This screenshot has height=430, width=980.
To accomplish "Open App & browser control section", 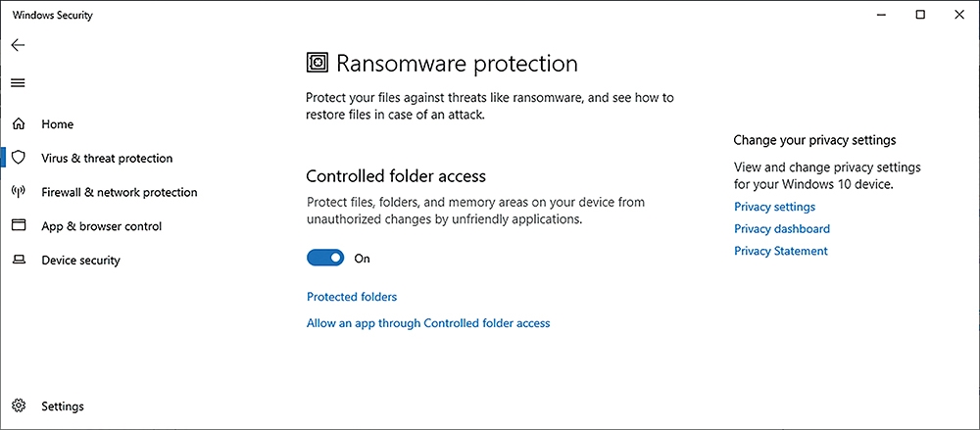I will (x=102, y=226).
